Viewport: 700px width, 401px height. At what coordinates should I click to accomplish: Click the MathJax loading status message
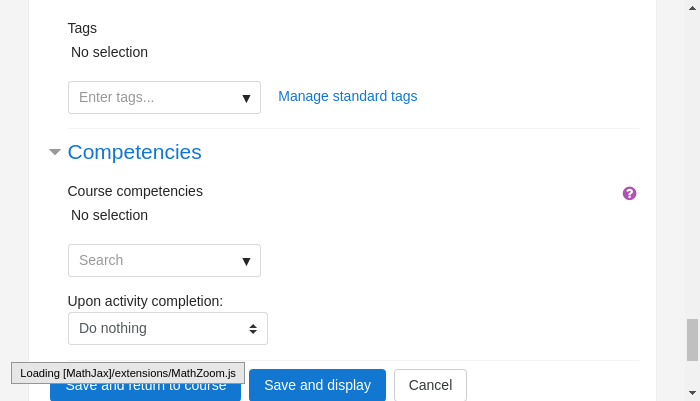click(128, 373)
